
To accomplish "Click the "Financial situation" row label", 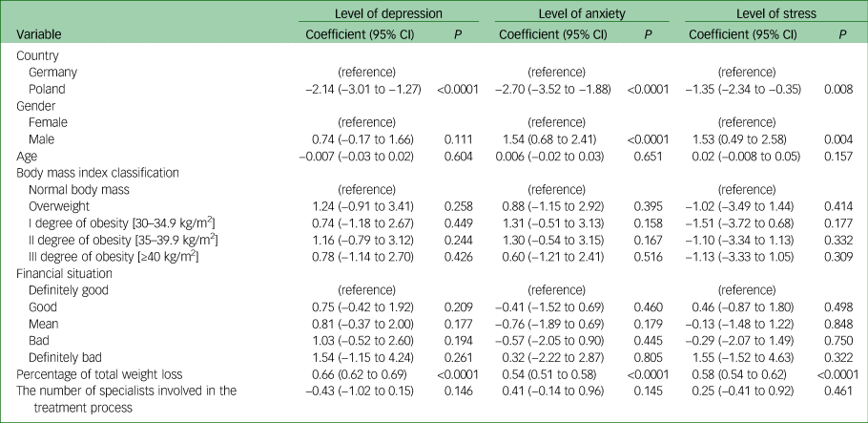I will [63, 273].
